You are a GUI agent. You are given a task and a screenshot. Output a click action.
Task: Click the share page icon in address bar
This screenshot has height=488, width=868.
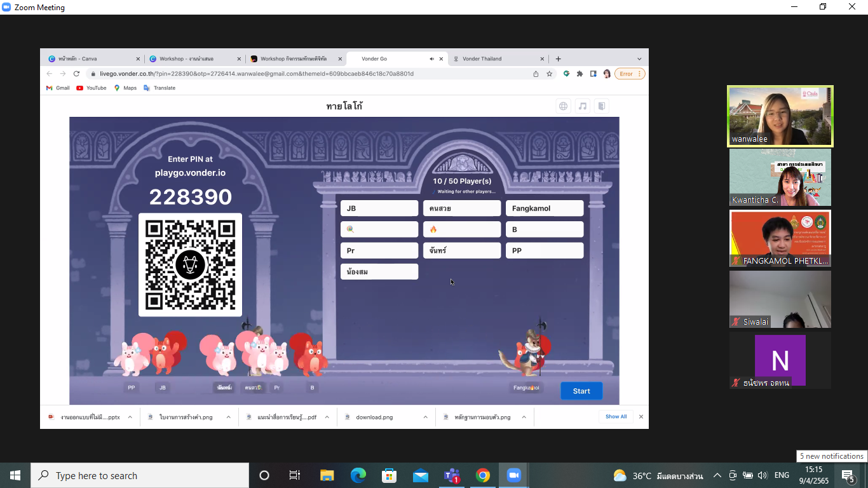coord(536,74)
